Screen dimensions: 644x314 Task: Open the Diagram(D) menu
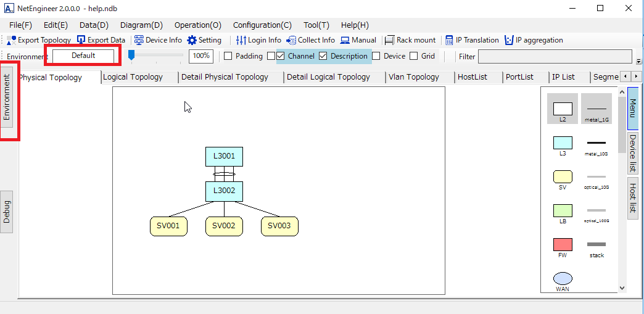point(141,25)
